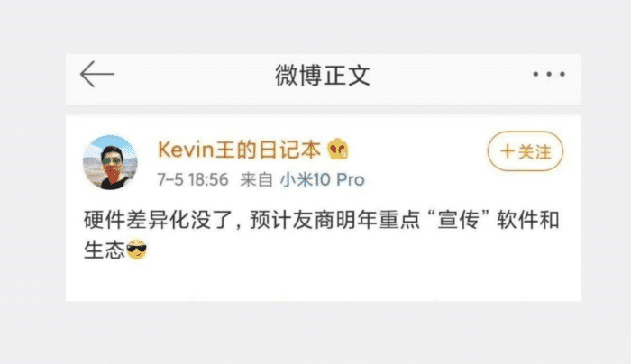Click the crown VIP badge beside username

338,149
